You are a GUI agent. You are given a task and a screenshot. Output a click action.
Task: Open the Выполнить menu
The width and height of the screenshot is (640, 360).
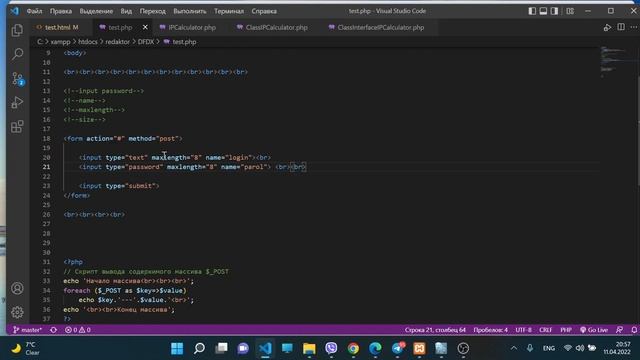tap(190, 11)
